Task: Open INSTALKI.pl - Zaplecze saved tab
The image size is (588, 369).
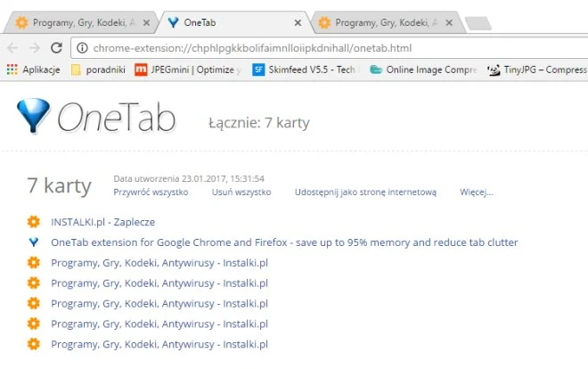Action: 103,222
